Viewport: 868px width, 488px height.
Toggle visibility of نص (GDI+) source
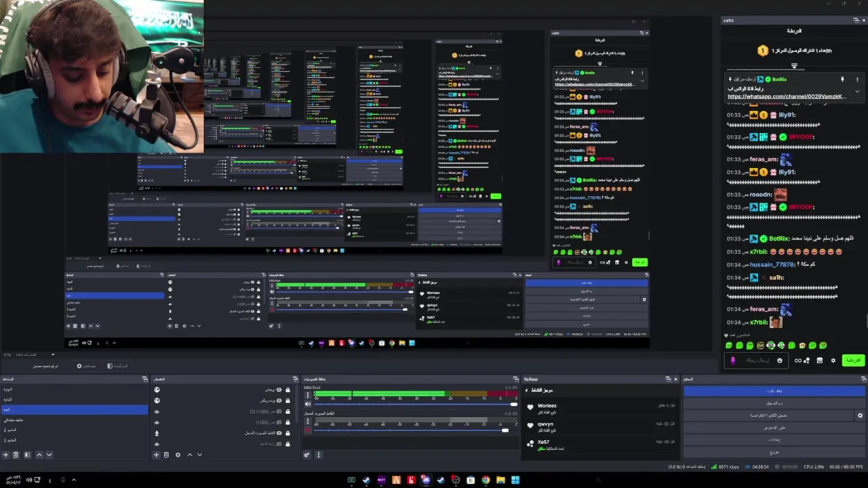point(279,422)
